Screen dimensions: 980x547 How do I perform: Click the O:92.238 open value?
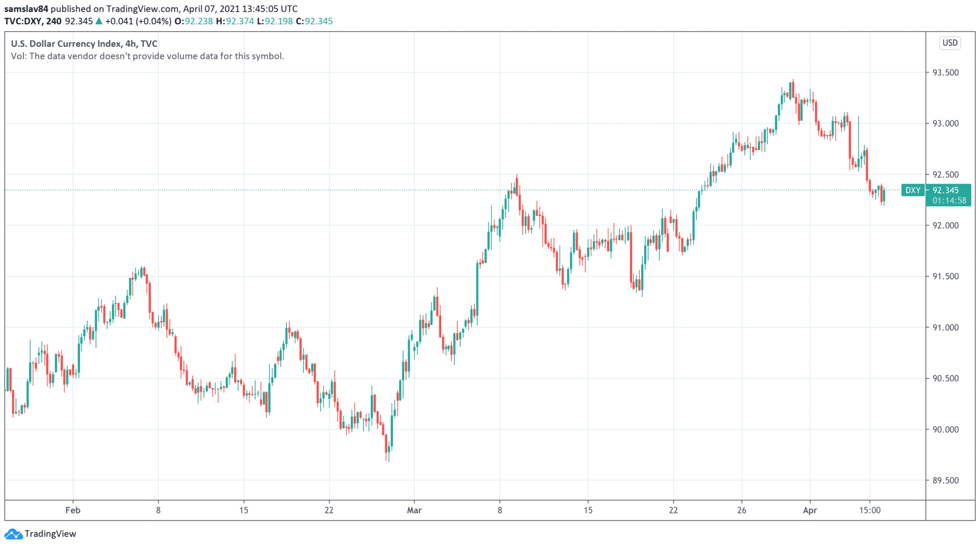click(193, 21)
